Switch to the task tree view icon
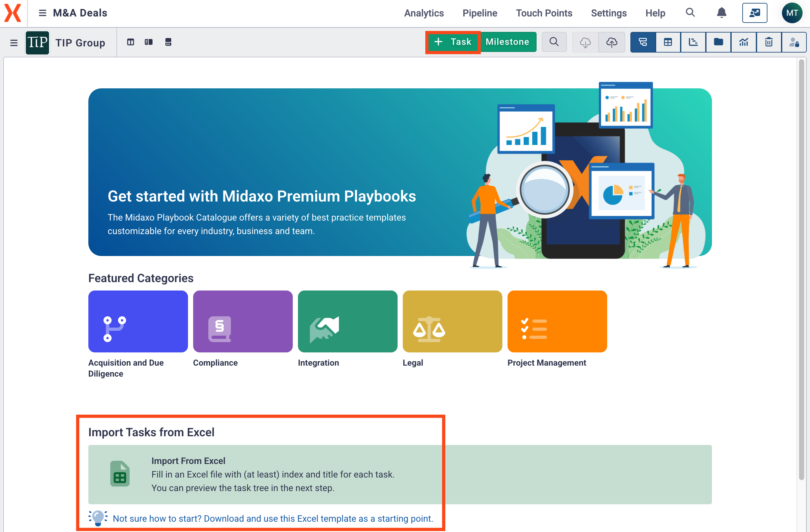This screenshot has width=810, height=532. (643, 42)
